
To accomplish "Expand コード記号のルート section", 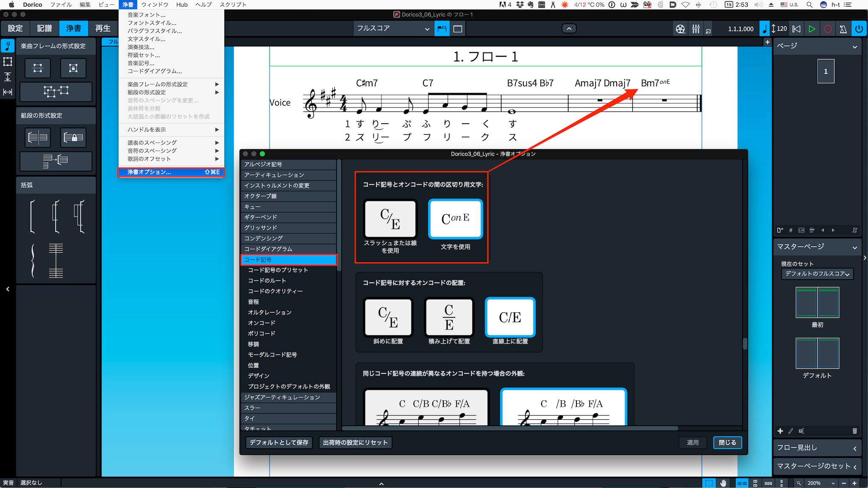I will click(x=267, y=280).
